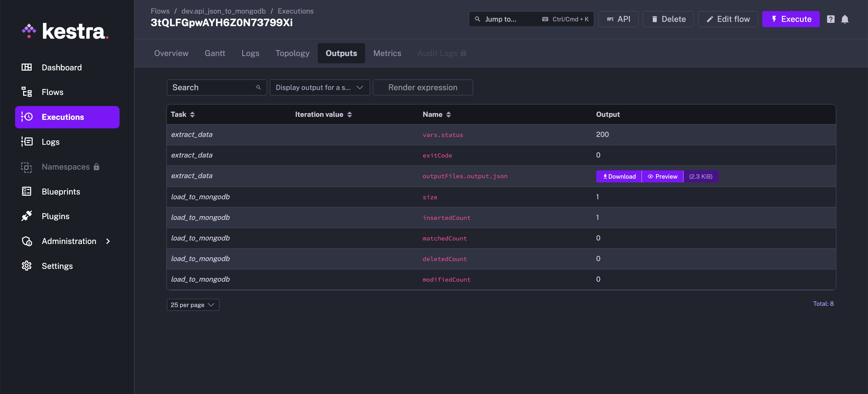Click the locked Namespaces sidebar item
The height and width of the screenshot is (394, 868).
67,167
